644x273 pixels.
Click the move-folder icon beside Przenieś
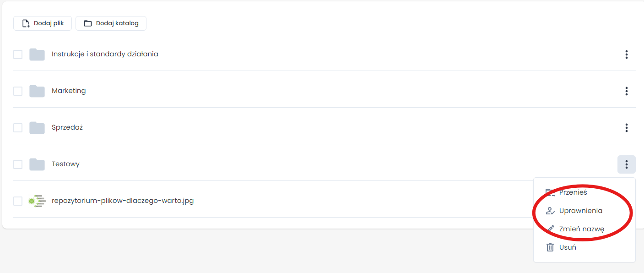(x=550, y=192)
